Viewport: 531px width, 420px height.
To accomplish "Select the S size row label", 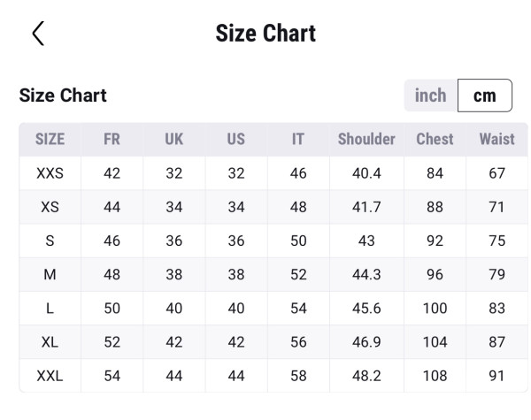I will [x=50, y=241].
